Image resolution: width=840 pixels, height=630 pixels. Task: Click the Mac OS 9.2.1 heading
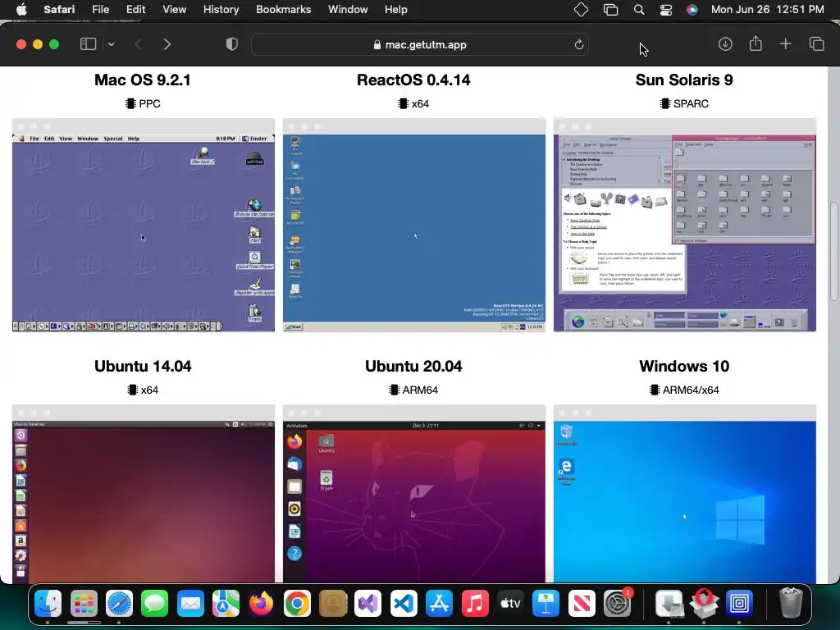click(x=143, y=80)
